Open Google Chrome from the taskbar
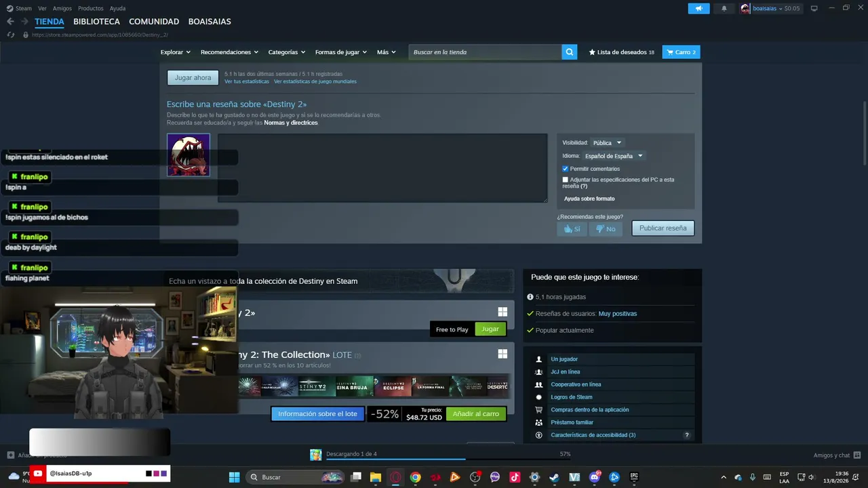 click(415, 477)
